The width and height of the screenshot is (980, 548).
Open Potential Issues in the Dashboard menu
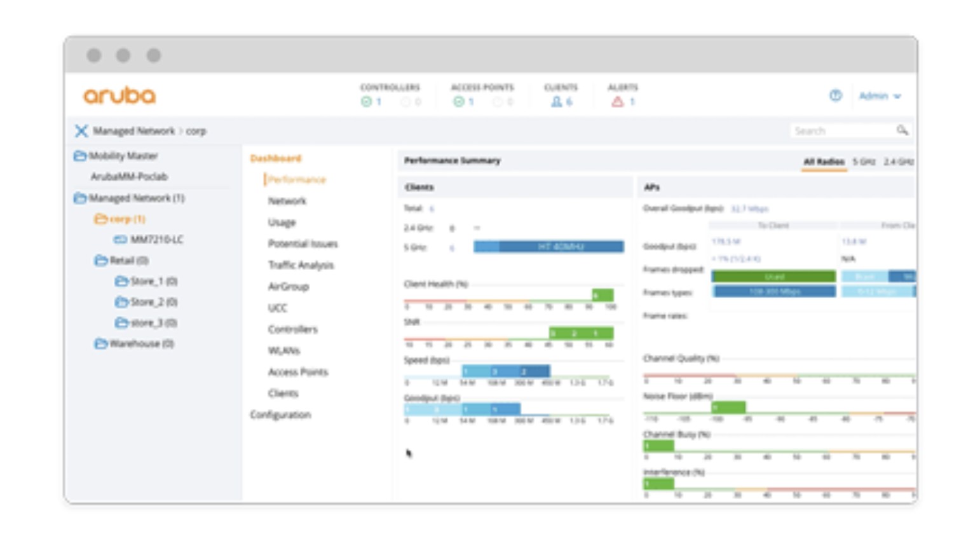303,243
